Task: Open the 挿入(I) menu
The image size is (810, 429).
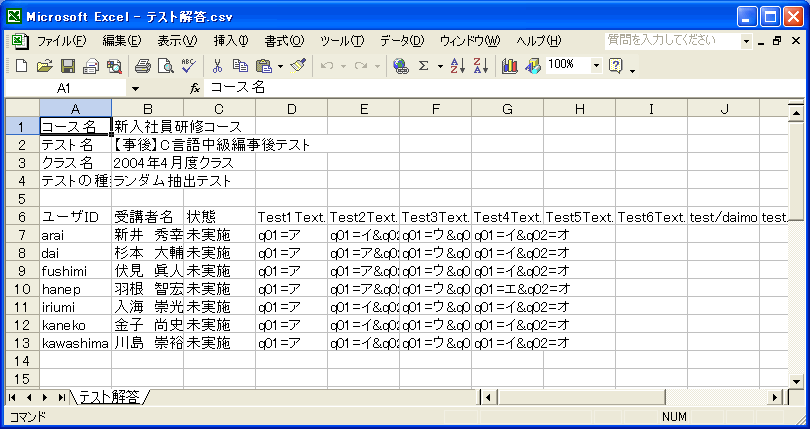Action: tap(231, 41)
